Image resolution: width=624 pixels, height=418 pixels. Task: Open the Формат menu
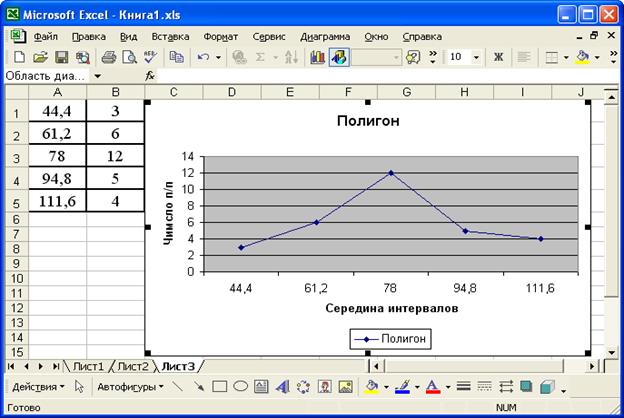(x=220, y=36)
